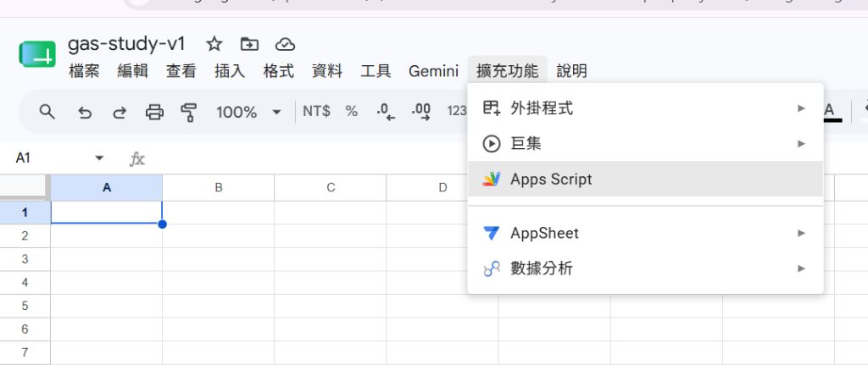This screenshot has height=365, width=868.
Task: Click the 外掛程式 submenu arrow
Action: [x=801, y=108]
